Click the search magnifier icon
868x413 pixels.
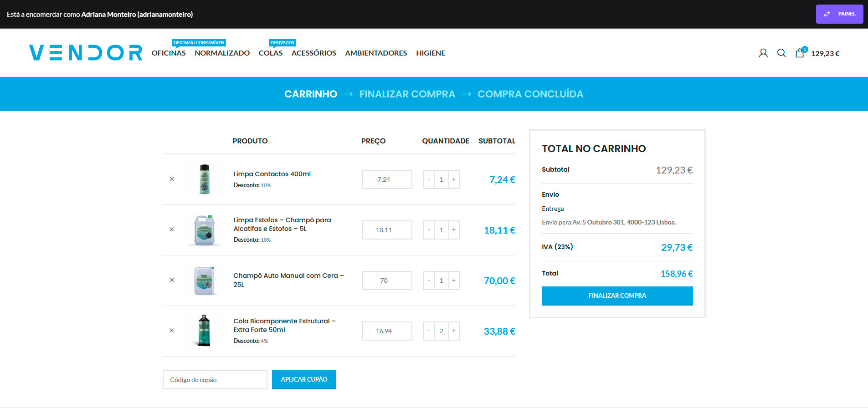(x=781, y=53)
